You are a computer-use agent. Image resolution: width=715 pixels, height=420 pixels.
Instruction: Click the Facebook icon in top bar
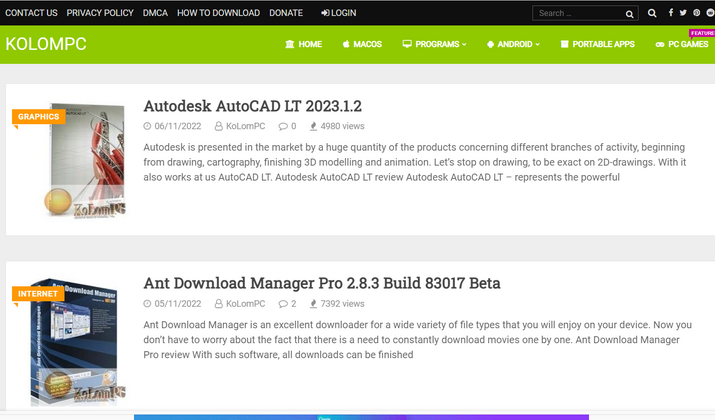coord(668,13)
